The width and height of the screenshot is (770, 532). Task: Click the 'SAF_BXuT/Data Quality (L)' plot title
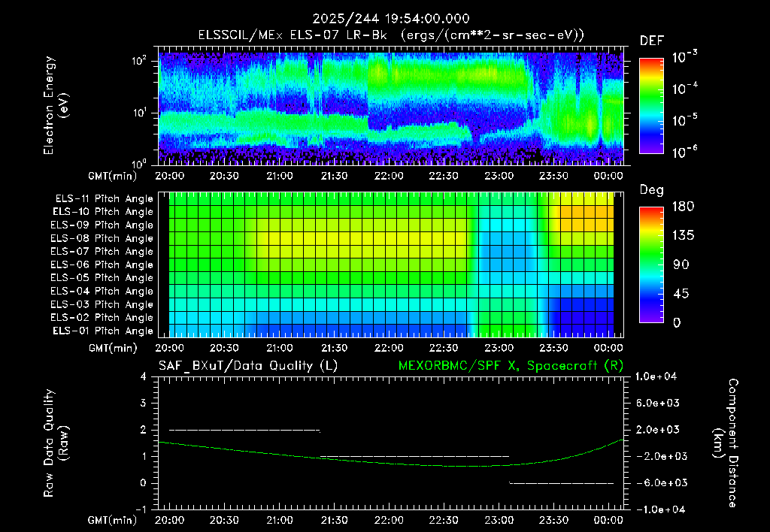[248, 366]
